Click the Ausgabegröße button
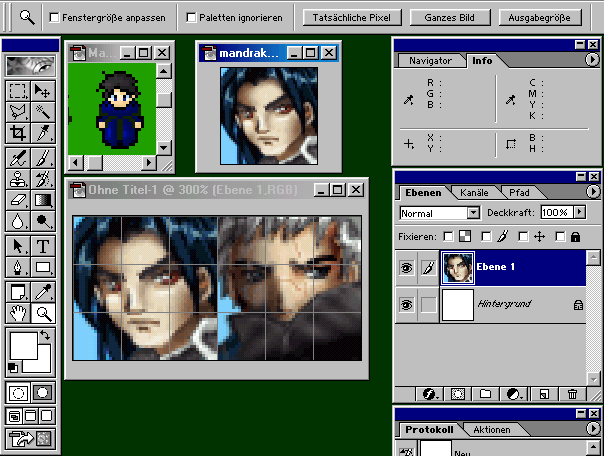The image size is (604, 456). tap(539, 18)
